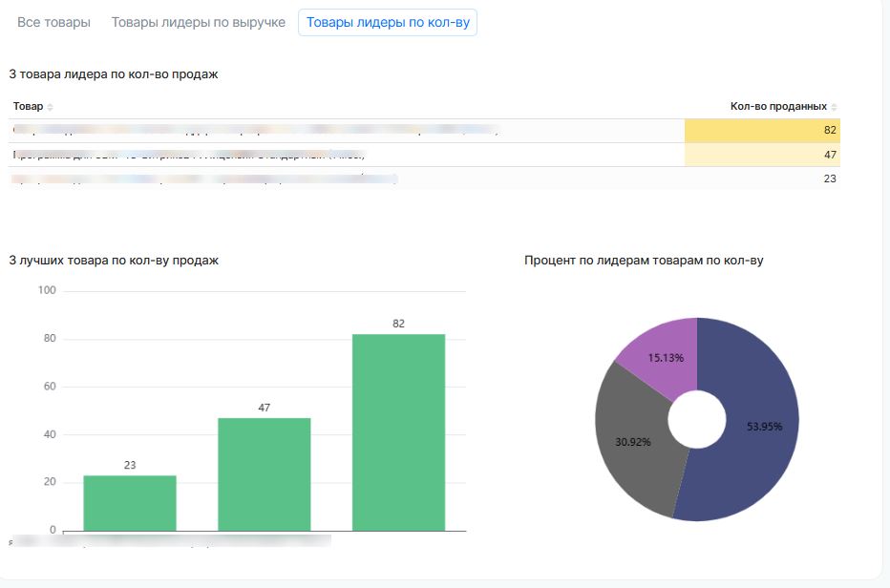Click heading 3 товара лидера по кол-во продаж
Viewport: 890px width, 588px height.
(114, 73)
